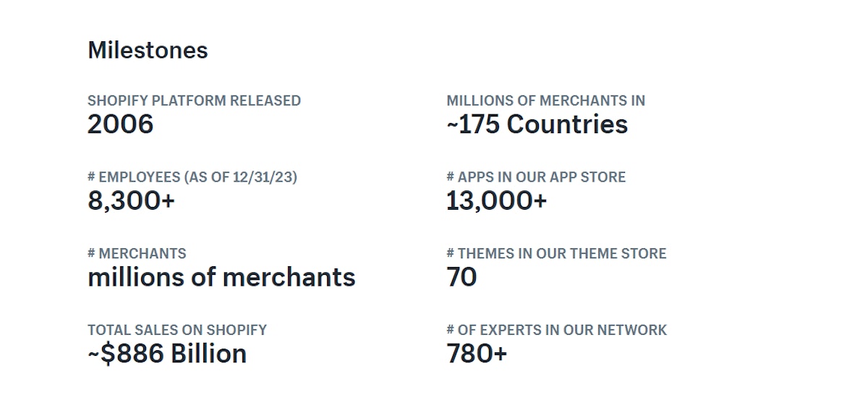Viewport: 868px width, 395px height.
Task: Select the large millions of merchants text
Action: pos(221,278)
